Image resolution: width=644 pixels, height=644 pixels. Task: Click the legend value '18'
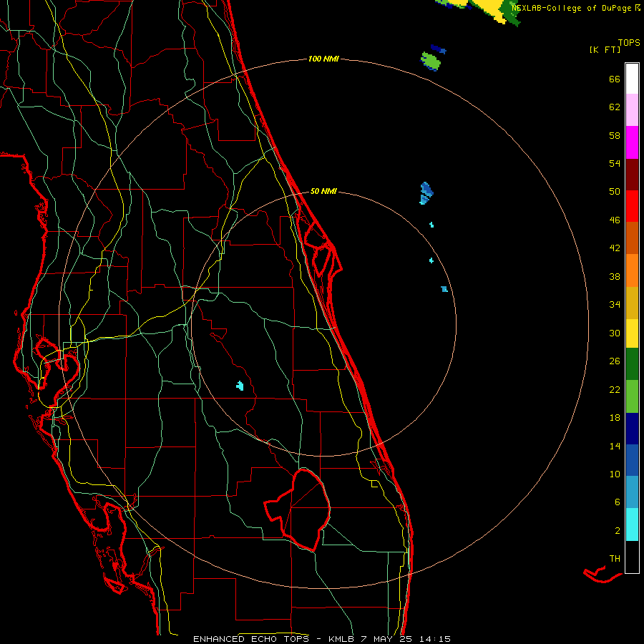pyautogui.click(x=615, y=417)
